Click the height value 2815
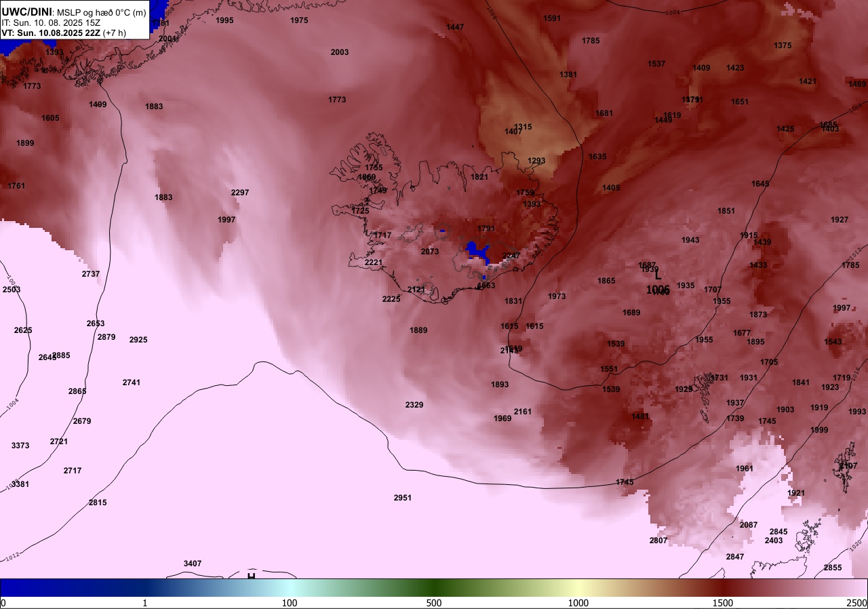The image size is (868, 609). coord(98,503)
